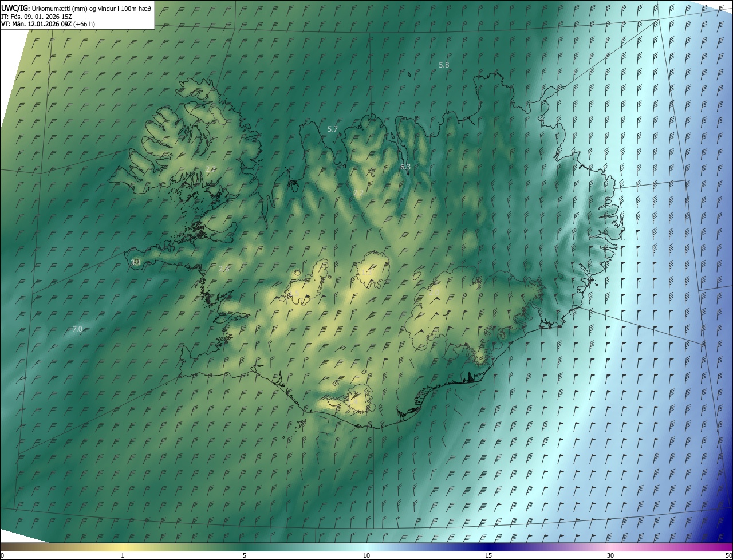Click the 1.5 value on the western glacier
This screenshot has width=733, height=560.
(295, 293)
